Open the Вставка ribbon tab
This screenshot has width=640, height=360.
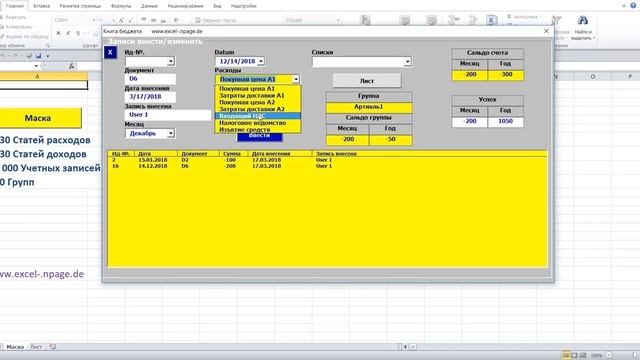(x=41, y=6)
